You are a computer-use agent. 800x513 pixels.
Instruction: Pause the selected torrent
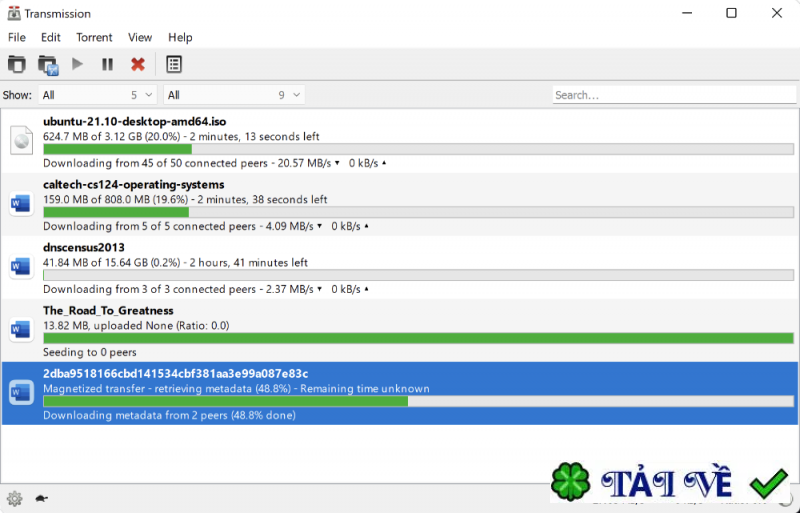(107, 64)
